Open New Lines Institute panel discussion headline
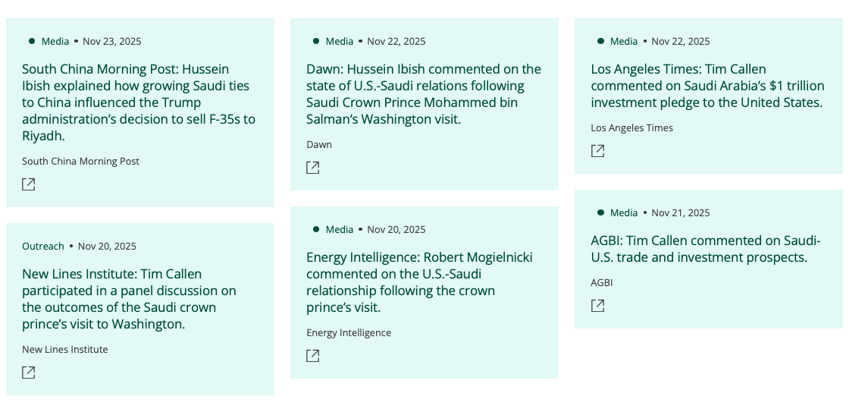 click(x=129, y=299)
